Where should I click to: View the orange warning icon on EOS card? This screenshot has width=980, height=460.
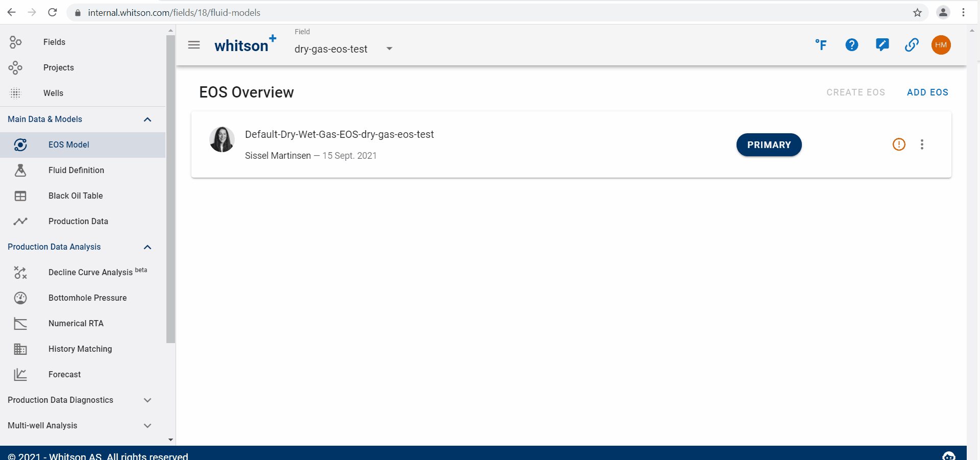pos(899,144)
